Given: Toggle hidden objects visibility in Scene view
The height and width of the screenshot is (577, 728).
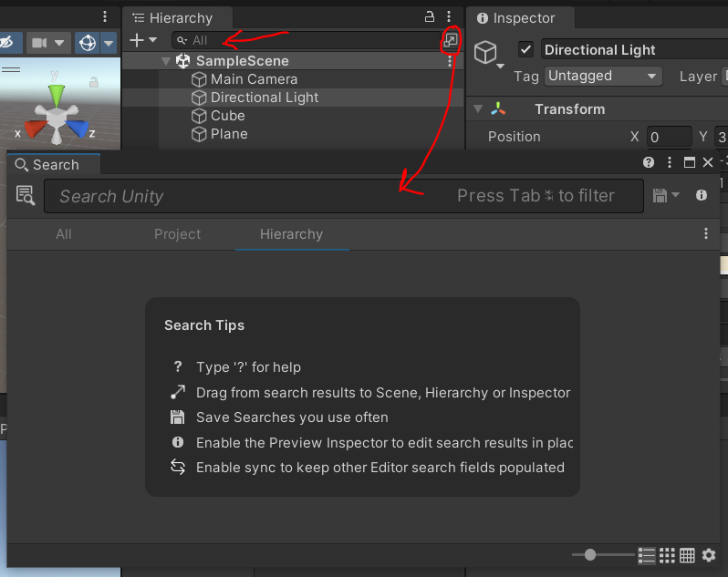Looking at the screenshot, I should tap(7, 43).
